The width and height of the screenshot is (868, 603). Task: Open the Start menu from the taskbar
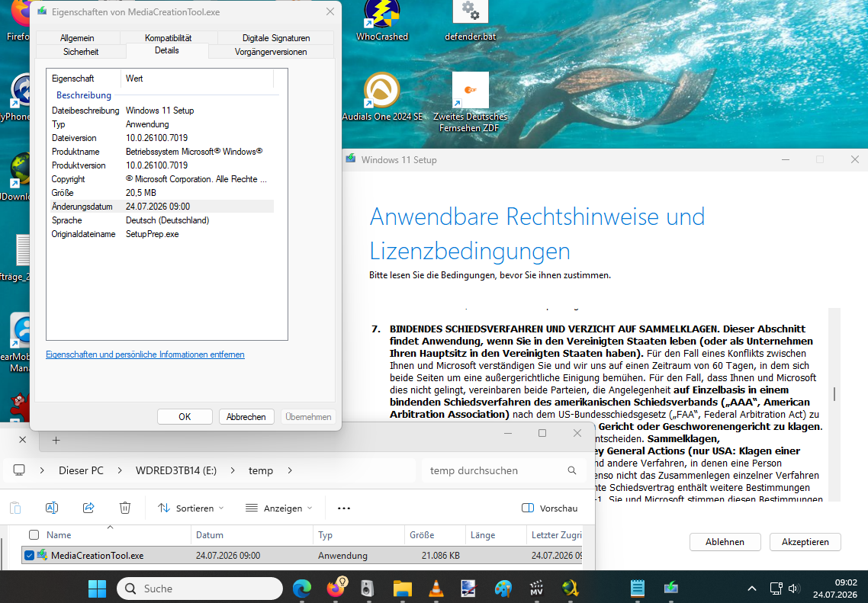pyautogui.click(x=97, y=588)
